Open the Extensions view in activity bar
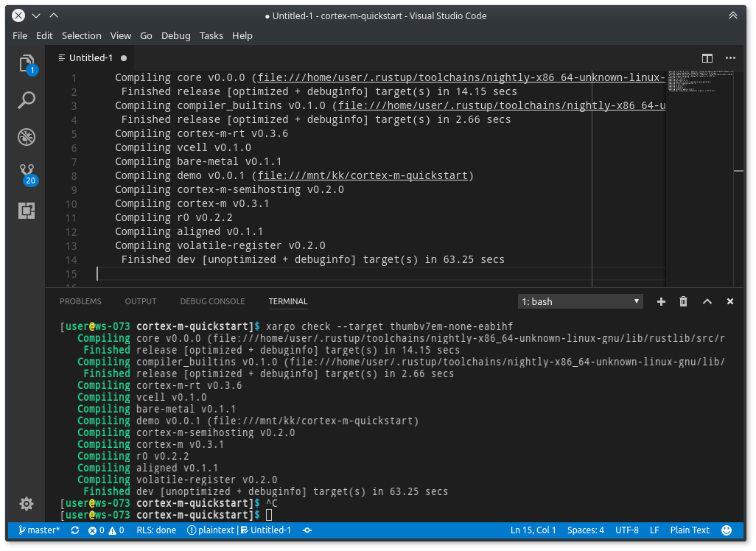The width and height of the screenshot is (756, 551). pyautogui.click(x=27, y=211)
